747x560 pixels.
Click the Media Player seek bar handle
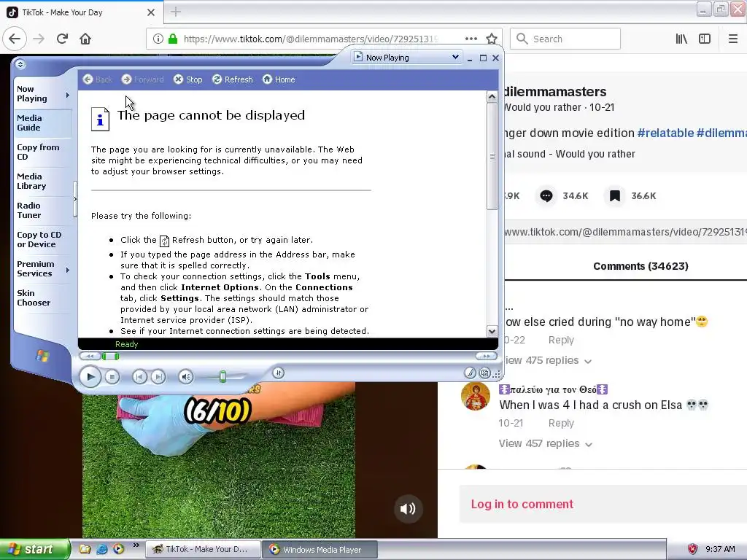(111, 356)
